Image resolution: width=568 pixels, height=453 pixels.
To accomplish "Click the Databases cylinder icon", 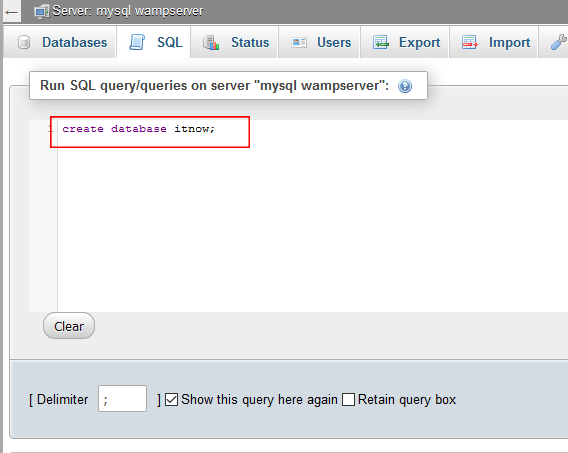I will (24, 42).
